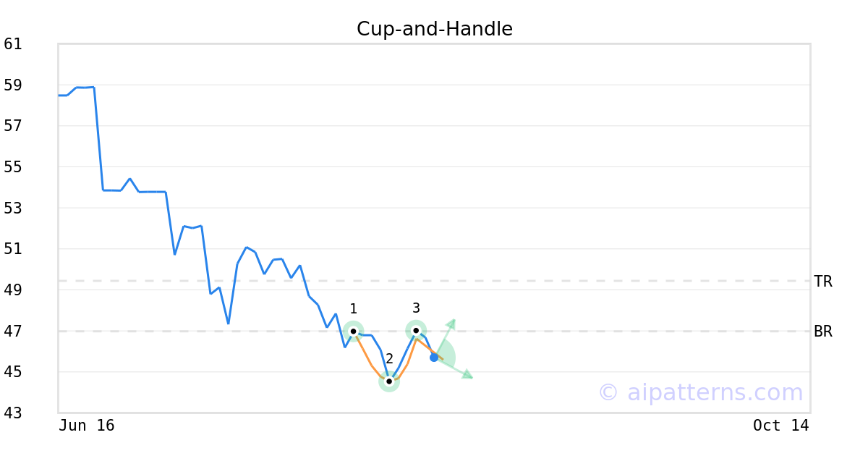This screenshot has height=456, width=868.
Task: Click pattern point marker 1
Action: click(353, 332)
